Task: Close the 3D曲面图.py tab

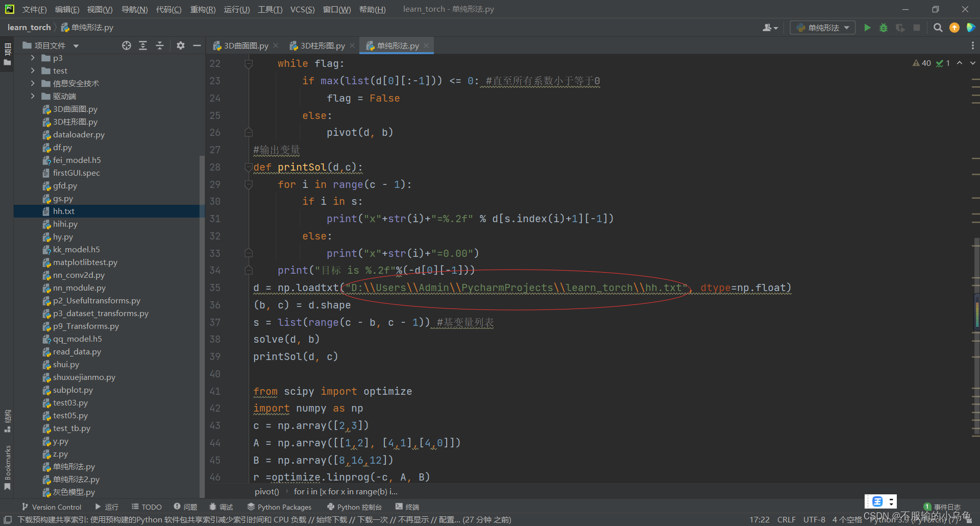Action: tap(276, 45)
